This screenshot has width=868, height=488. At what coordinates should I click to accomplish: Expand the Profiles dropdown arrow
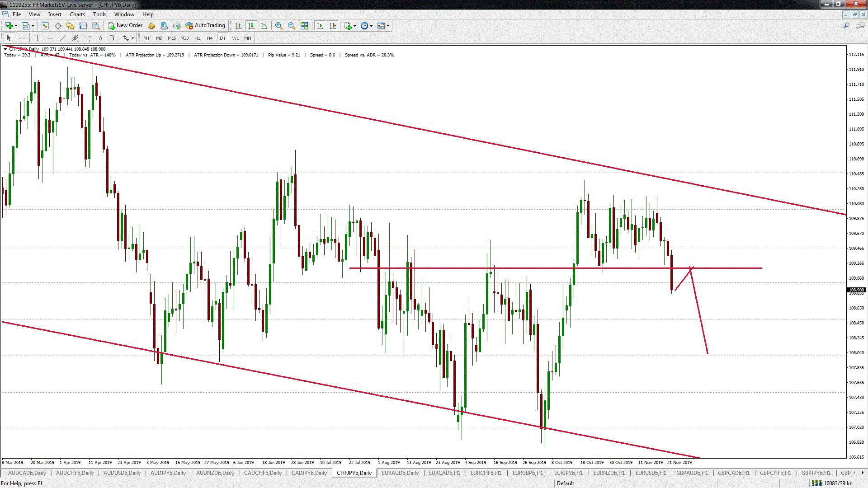click(33, 26)
